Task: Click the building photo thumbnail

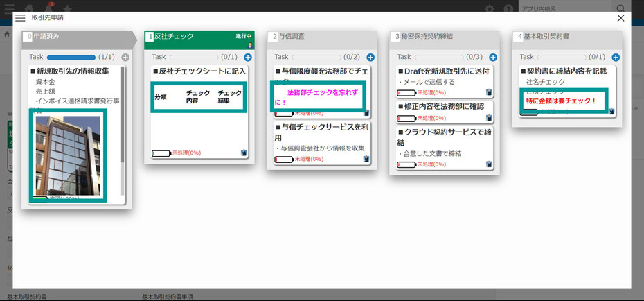Action: click(x=68, y=155)
